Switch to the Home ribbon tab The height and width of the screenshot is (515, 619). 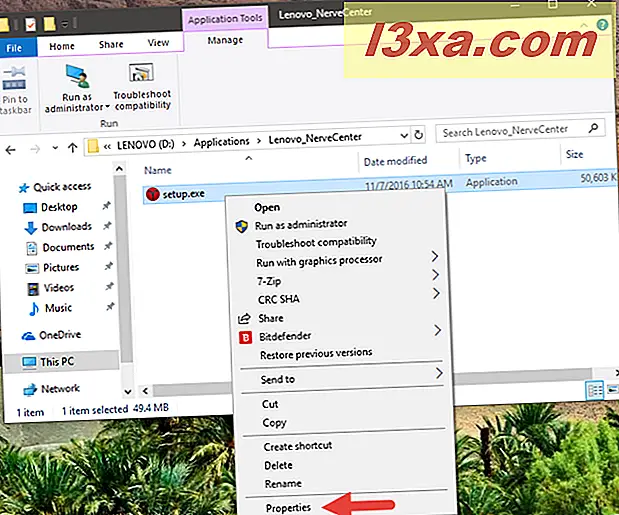click(x=62, y=46)
